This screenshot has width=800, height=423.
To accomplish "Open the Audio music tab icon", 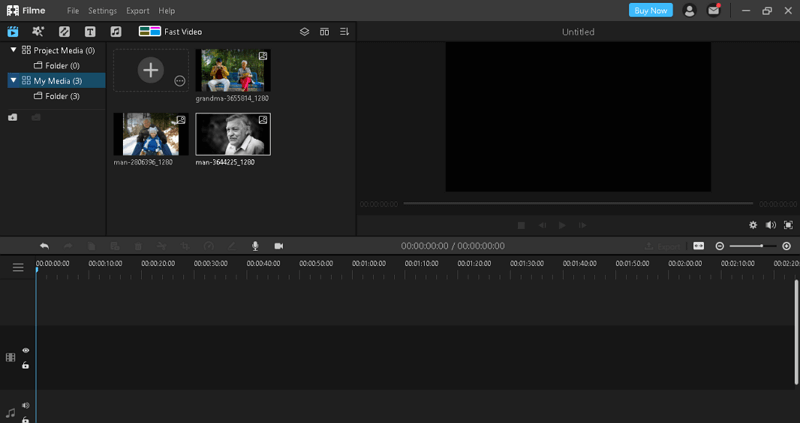I will [x=116, y=32].
